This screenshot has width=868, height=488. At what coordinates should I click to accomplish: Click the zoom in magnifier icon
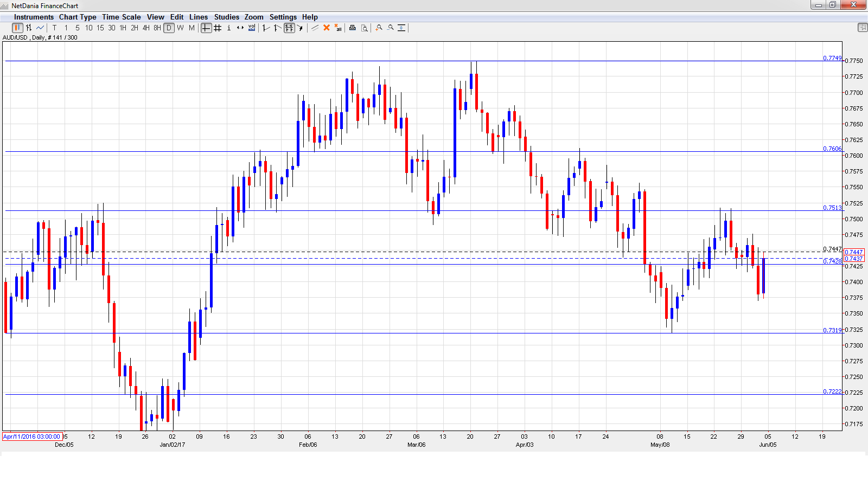(379, 28)
